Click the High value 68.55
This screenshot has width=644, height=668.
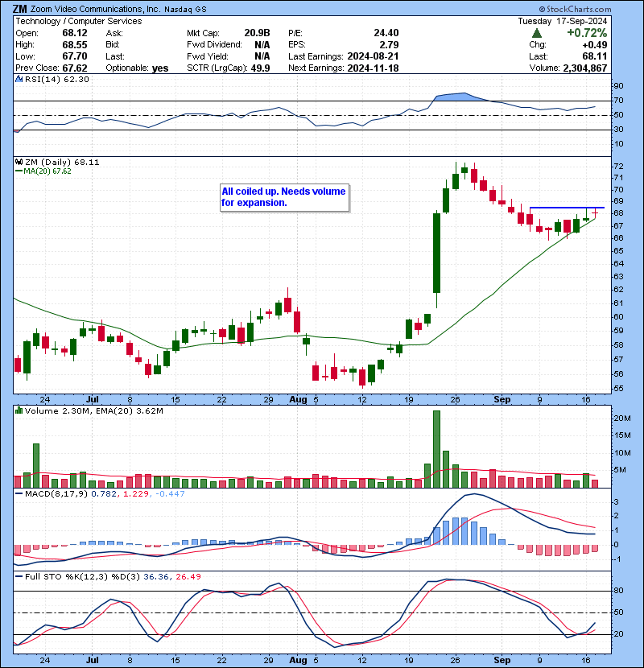(x=75, y=45)
